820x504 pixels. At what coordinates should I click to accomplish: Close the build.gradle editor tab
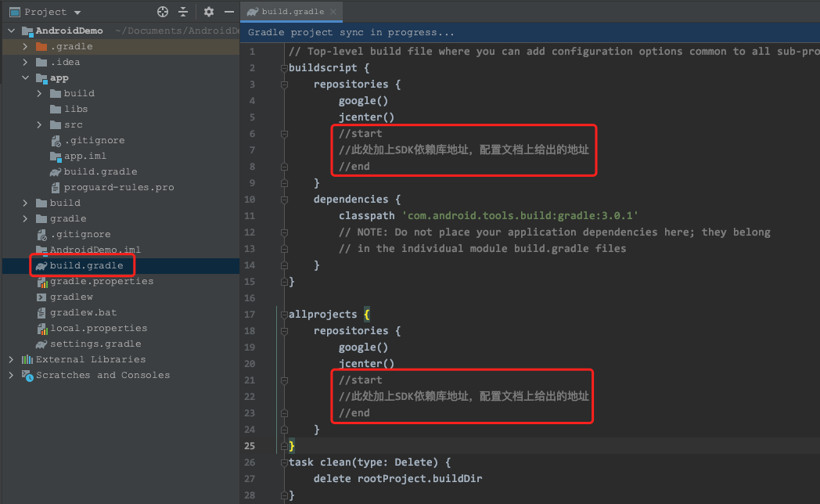coord(333,12)
